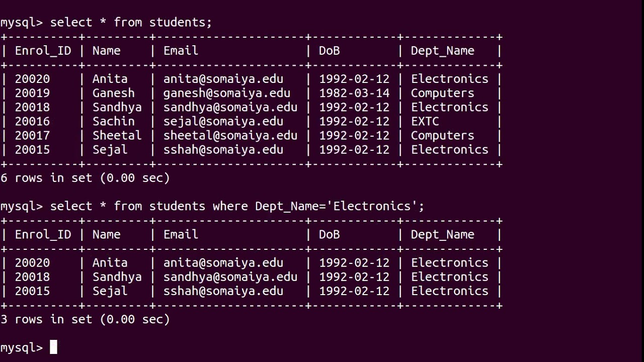Click the Computers department in Sheetal's row
644x362 pixels.
(442, 136)
